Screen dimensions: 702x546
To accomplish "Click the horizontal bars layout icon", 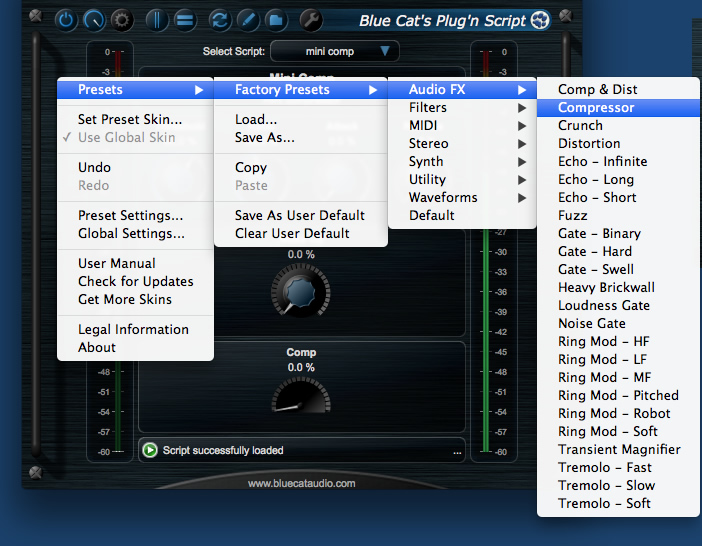I will click(x=185, y=21).
